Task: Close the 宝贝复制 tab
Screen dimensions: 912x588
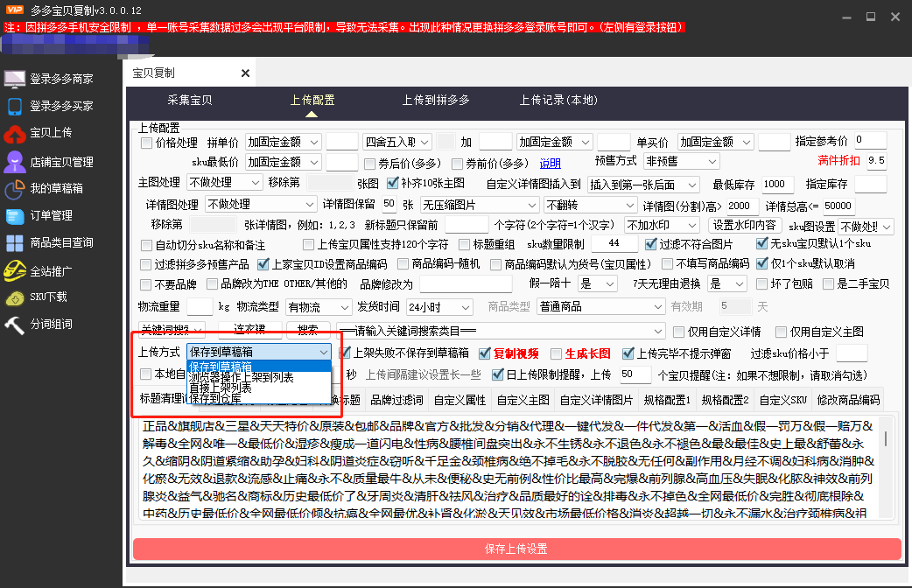Action: click(245, 73)
